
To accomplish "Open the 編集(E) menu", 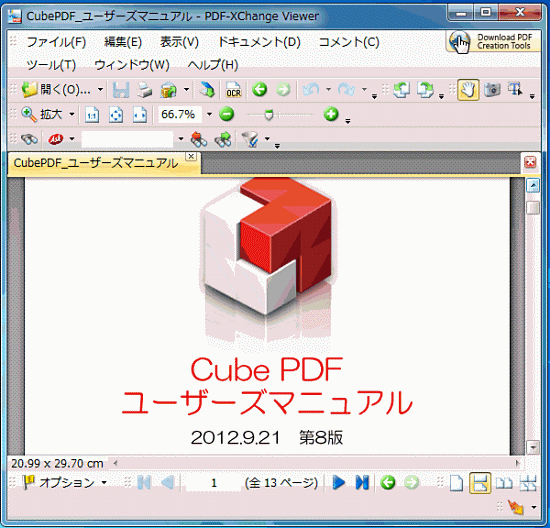I will click(x=123, y=42).
